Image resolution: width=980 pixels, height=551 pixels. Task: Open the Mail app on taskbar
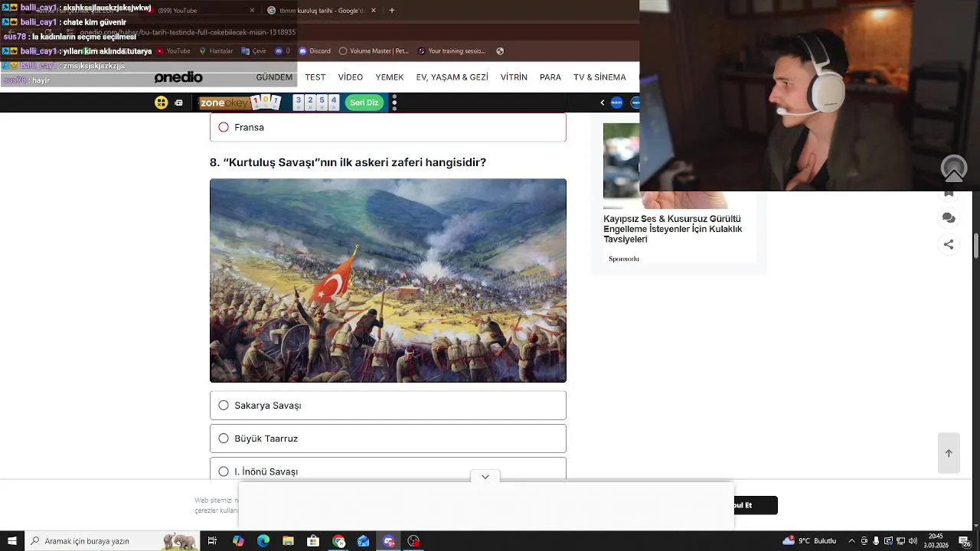tap(364, 541)
